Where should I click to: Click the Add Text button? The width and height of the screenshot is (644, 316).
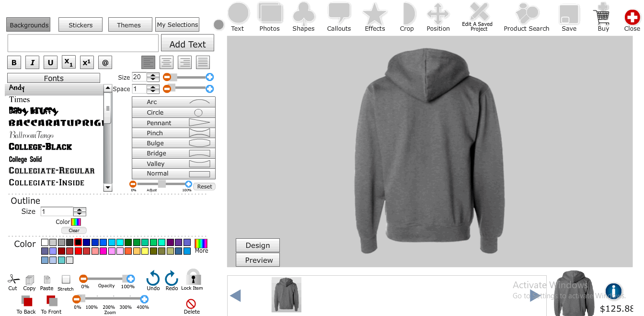187,43
